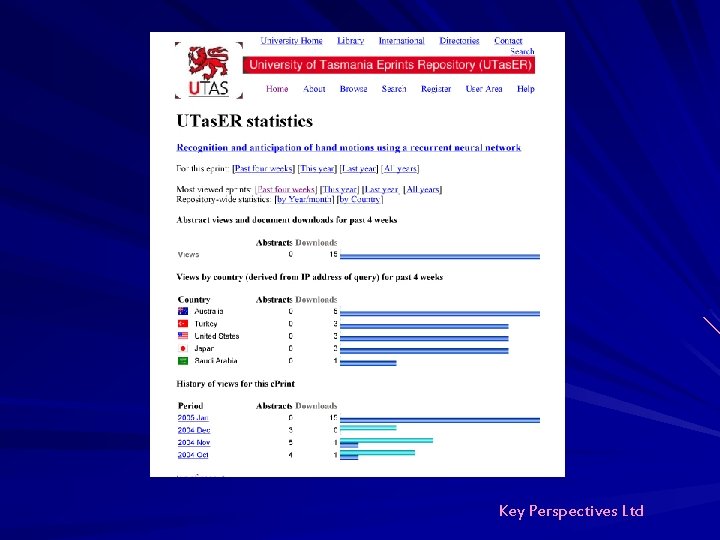Open the 2005 Jan period link
This screenshot has width=720, height=540.
(193, 418)
